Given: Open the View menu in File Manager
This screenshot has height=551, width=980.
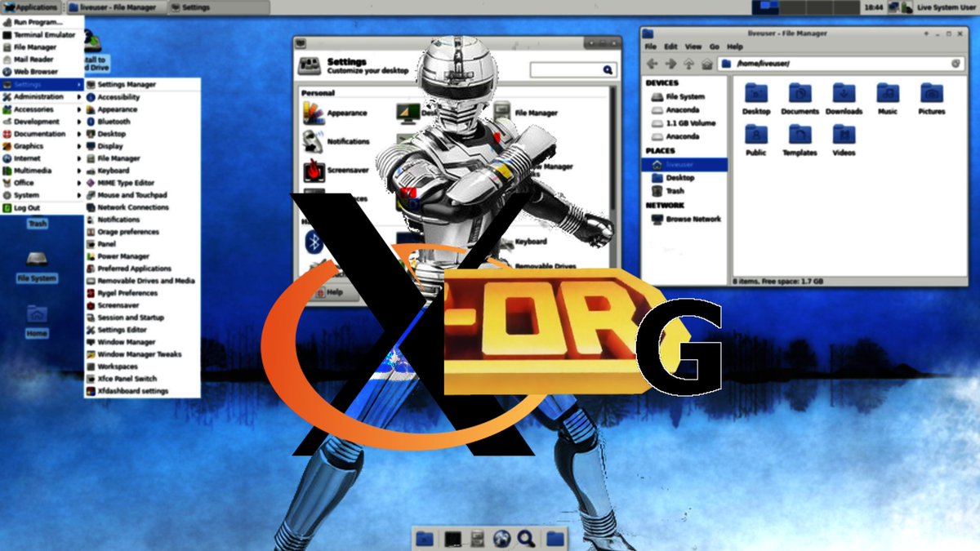Looking at the screenshot, I should click(693, 47).
